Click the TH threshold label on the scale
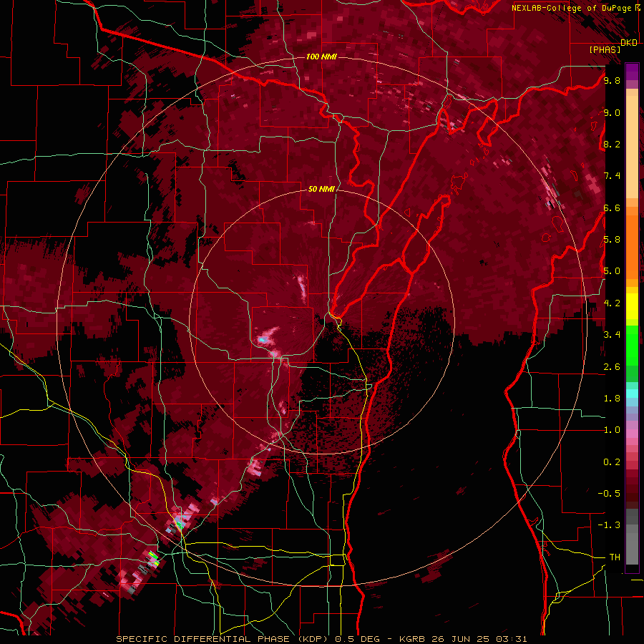Image resolution: width=644 pixels, height=644 pixels. click(x=615, y=557)
